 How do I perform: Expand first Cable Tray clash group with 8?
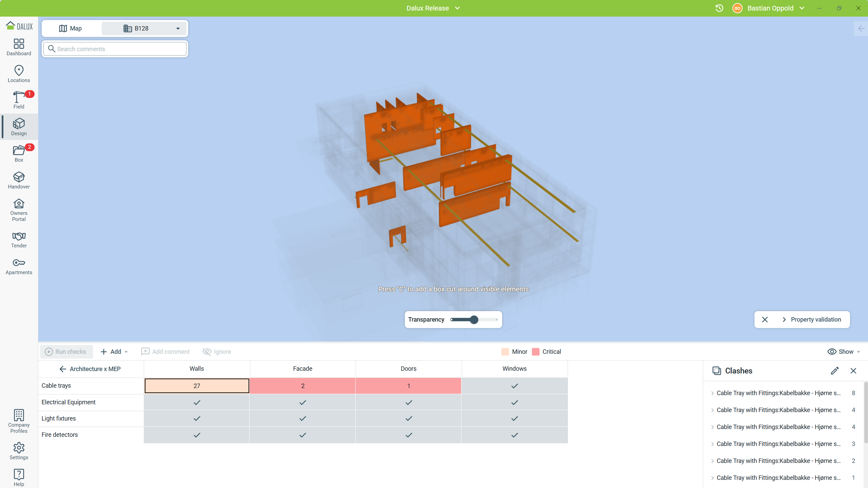pyautogui.click(x=712, y=393)
